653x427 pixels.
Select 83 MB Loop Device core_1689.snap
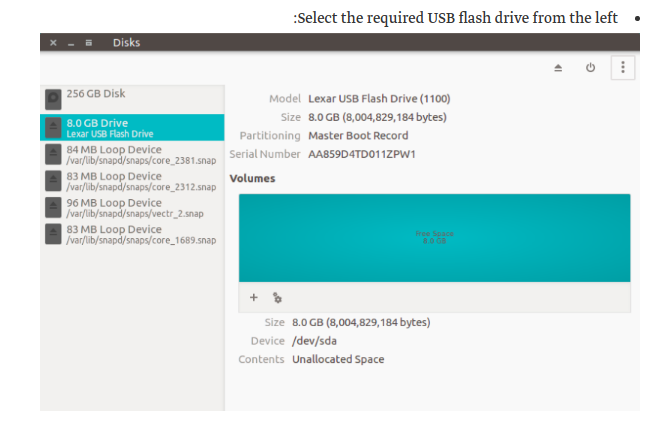coord(132,235)
